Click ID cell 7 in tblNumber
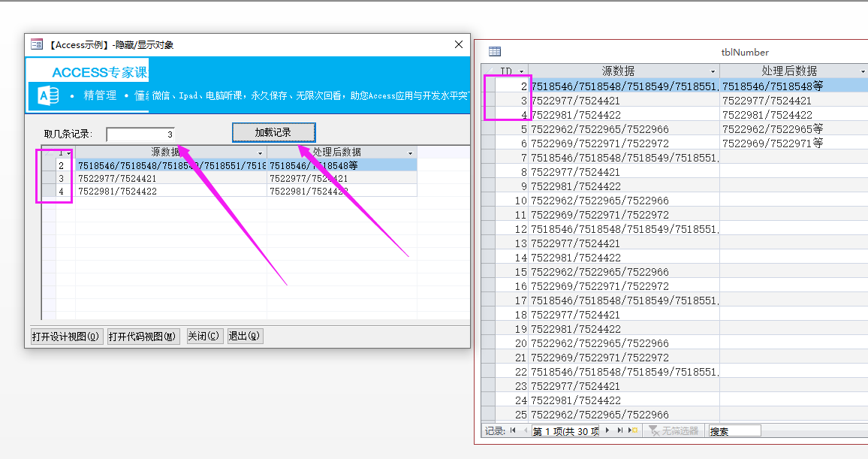 click(511, 158)
